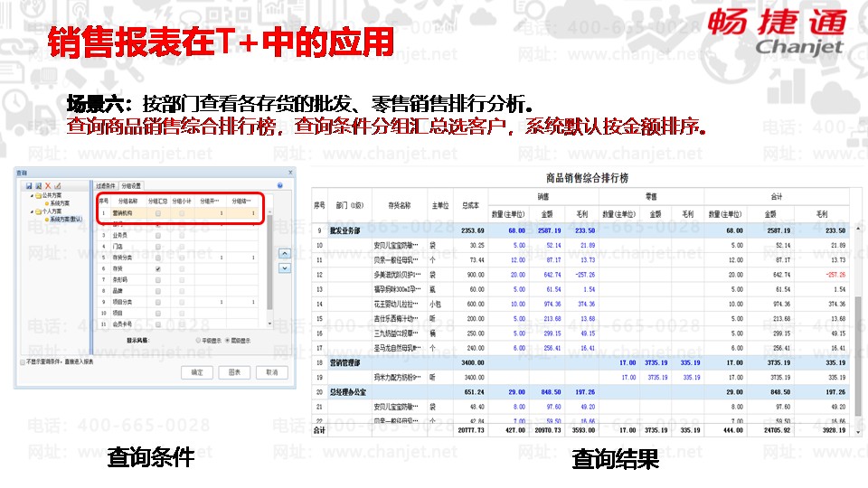The image size is (868, 488).
Task: Click the 分组汇总 column header
Action: tap(157, 201)
